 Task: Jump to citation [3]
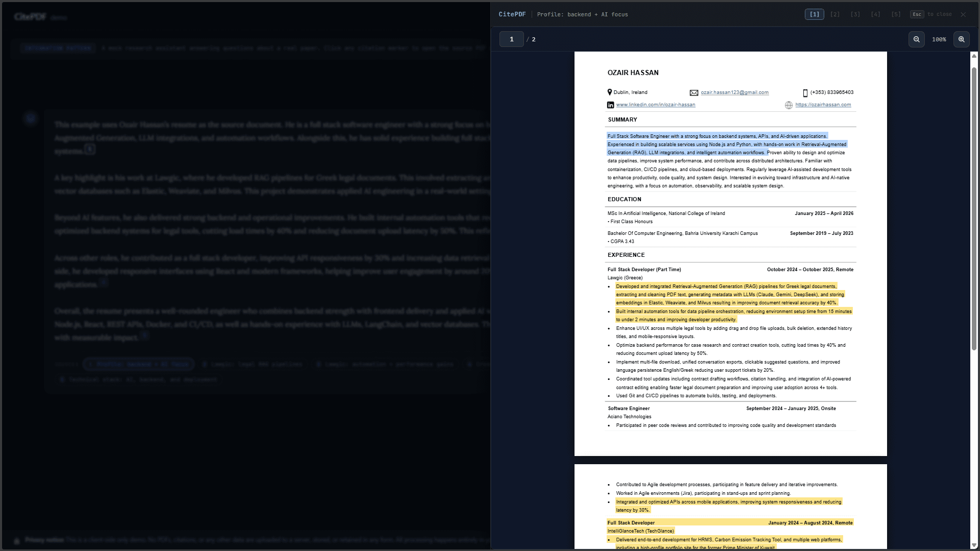(855, 14)
